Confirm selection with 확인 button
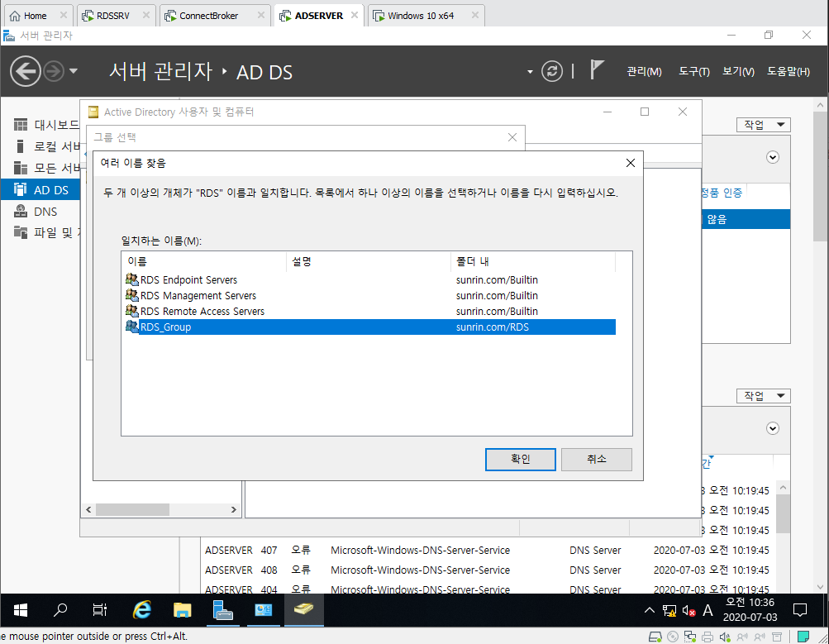This screenshot has height=644, width=829. (520, 460)
